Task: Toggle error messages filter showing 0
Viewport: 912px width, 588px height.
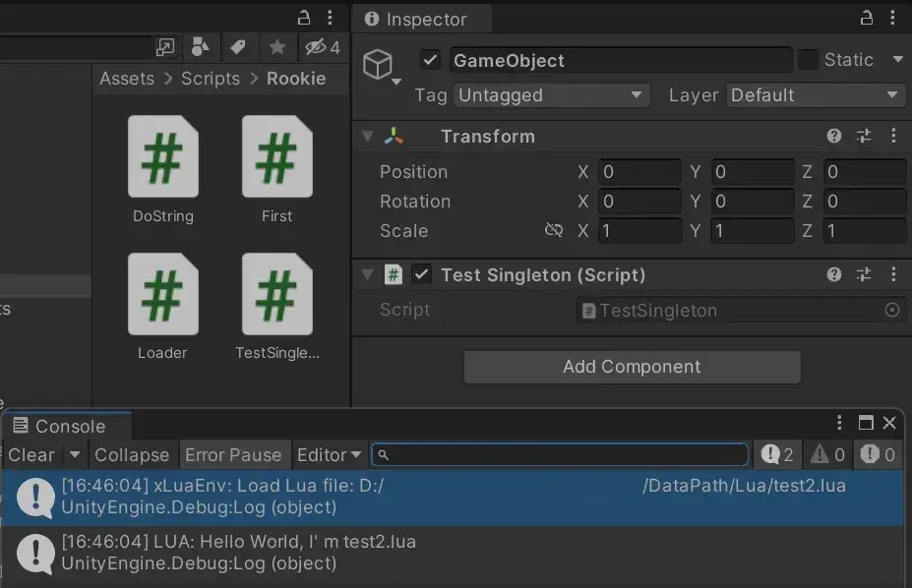Action: pos(879,454)
